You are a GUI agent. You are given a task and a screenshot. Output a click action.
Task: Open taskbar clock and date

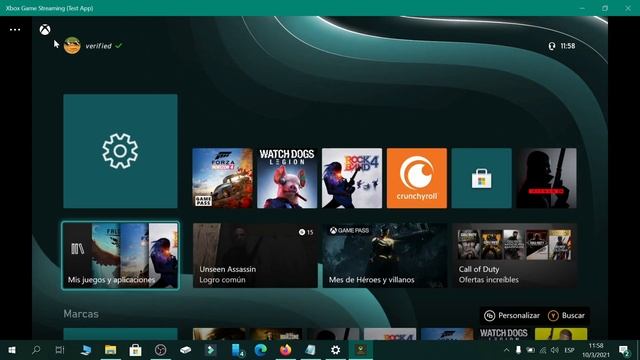click(x=596, y=350)
